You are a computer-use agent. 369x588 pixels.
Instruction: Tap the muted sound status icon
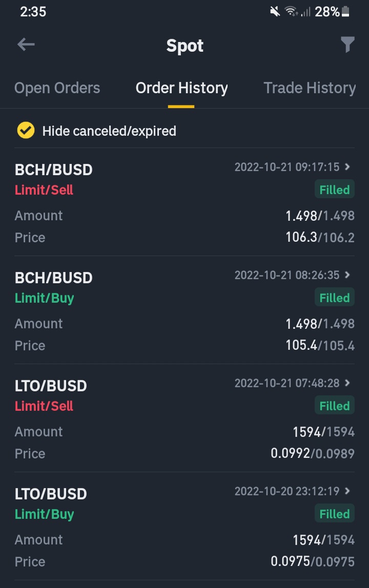click(275, 12)
